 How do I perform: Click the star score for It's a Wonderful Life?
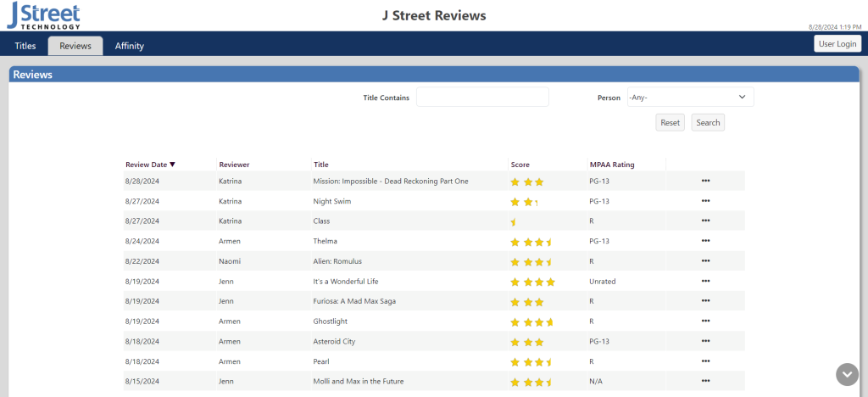click(532, 282)
